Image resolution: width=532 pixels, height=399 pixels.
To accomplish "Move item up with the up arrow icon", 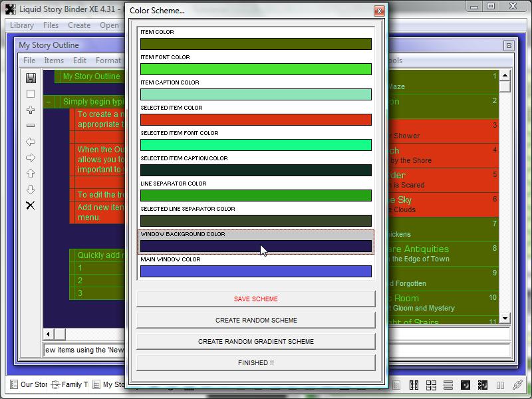I will 31,174.
